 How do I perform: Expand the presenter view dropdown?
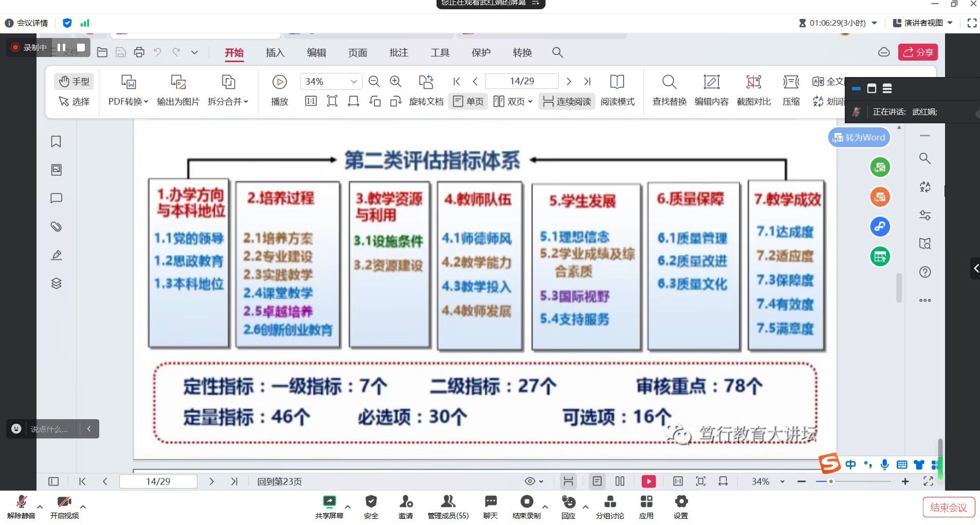[950, 23]
